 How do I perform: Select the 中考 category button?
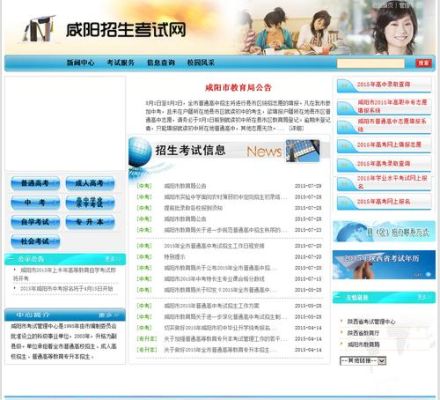point(35,203)
